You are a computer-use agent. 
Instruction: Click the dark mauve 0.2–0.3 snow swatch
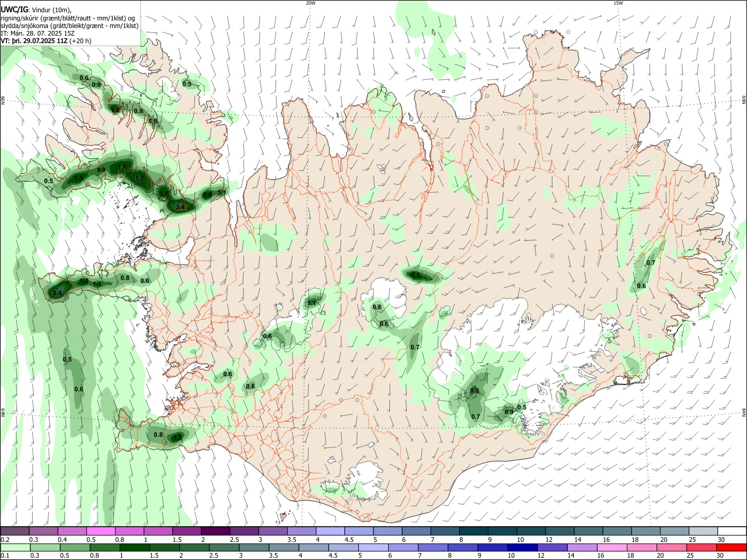pyautogui.click(x=15, y=531)
